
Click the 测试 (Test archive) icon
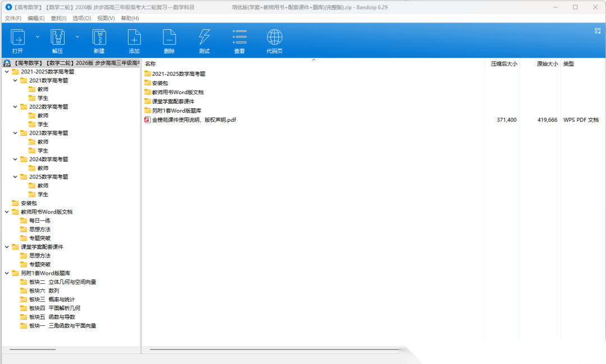pyautogui.click(x=204, y=38)
